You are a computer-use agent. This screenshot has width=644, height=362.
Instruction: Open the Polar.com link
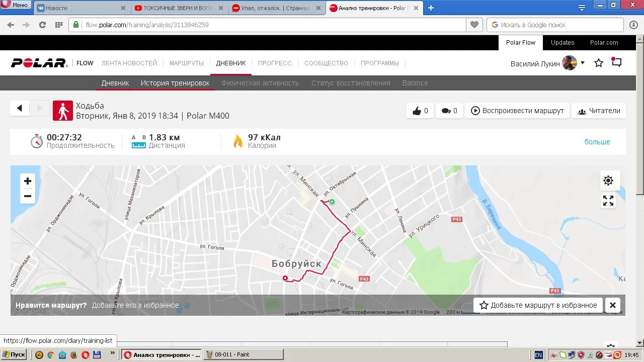604,43
